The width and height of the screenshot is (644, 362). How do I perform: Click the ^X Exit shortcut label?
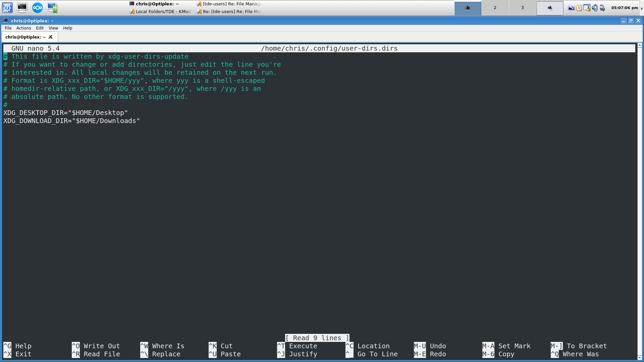(x=17, y=354)
